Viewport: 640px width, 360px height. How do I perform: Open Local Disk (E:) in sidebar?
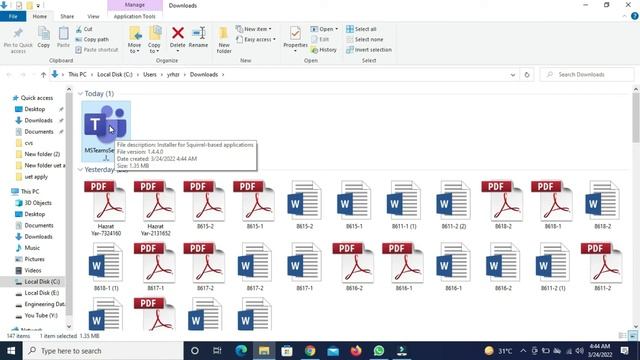(41, 293)
